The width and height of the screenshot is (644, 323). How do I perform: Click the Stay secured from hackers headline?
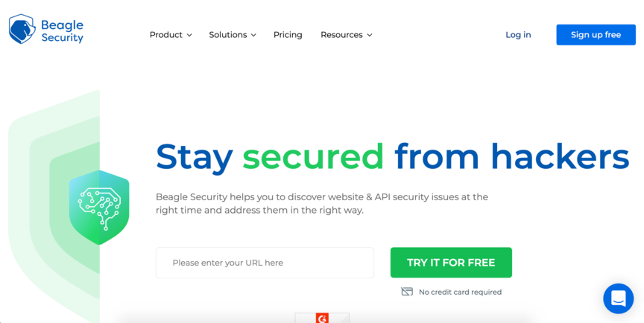tap(392, 156)
